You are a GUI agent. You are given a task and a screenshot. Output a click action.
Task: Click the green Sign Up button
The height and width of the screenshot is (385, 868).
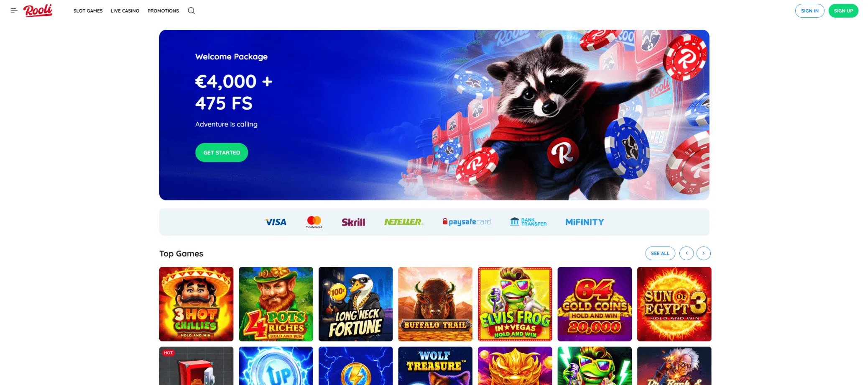coord(843,11)
